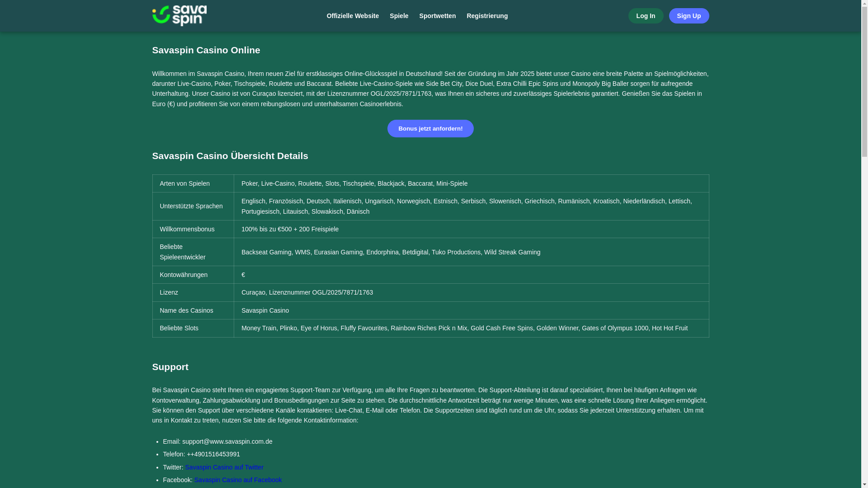Click the Savaspin Casino Online heading
Viewport: 868px width, 488px height.
(206, 50)
